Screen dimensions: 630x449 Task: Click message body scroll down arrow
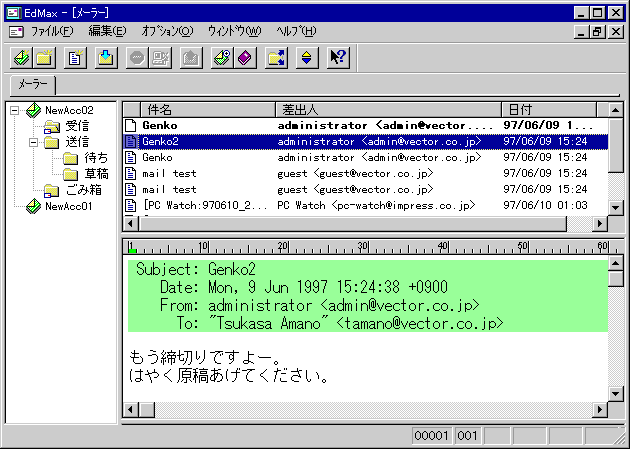click(x=616, y=394)
